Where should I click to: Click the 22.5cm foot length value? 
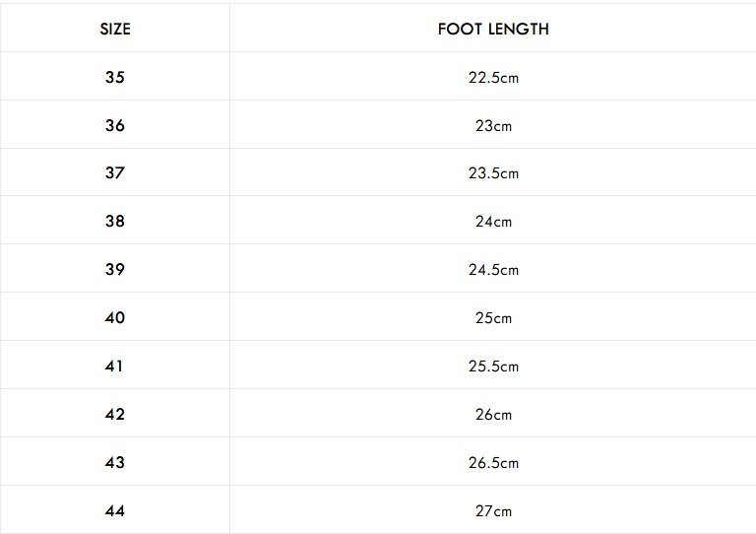(x=493, y=77)
